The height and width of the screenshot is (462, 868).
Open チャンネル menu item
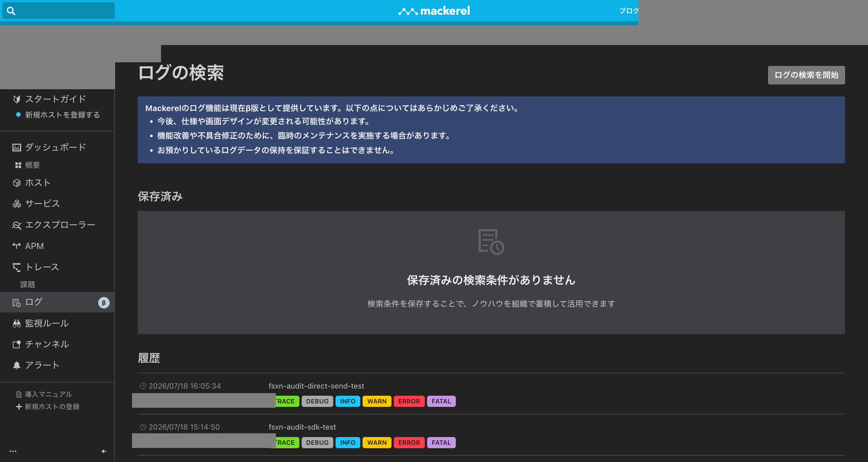(47, 344)
